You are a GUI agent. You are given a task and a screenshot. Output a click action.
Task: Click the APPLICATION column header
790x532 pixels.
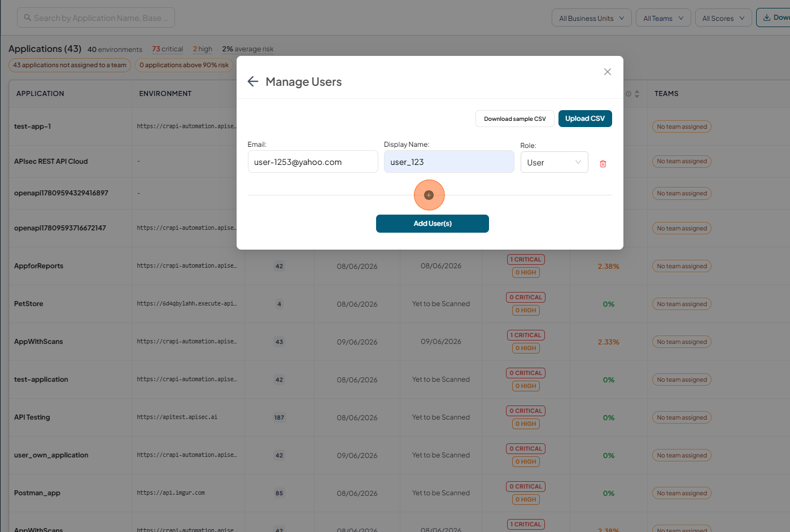click(40, 94)
